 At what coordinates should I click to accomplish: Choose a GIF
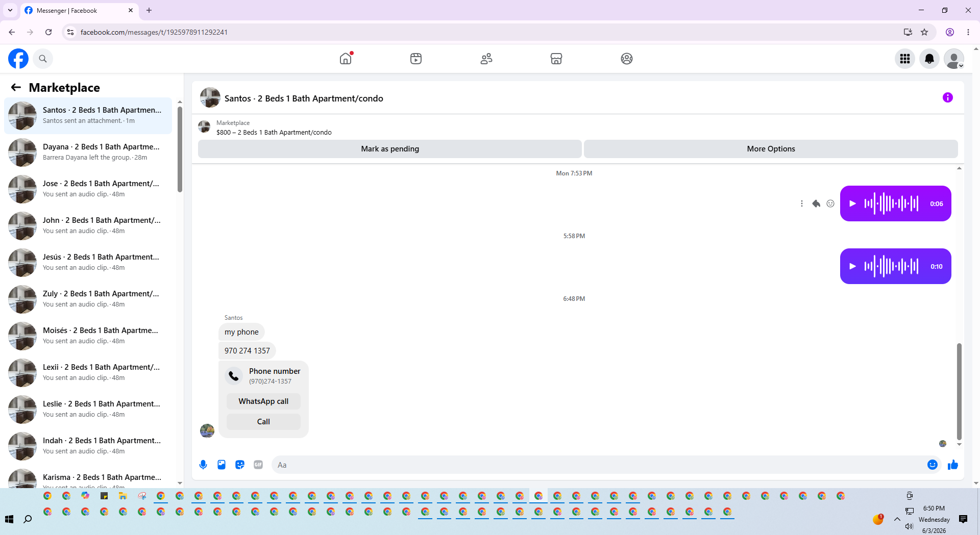tap(258, 465)
